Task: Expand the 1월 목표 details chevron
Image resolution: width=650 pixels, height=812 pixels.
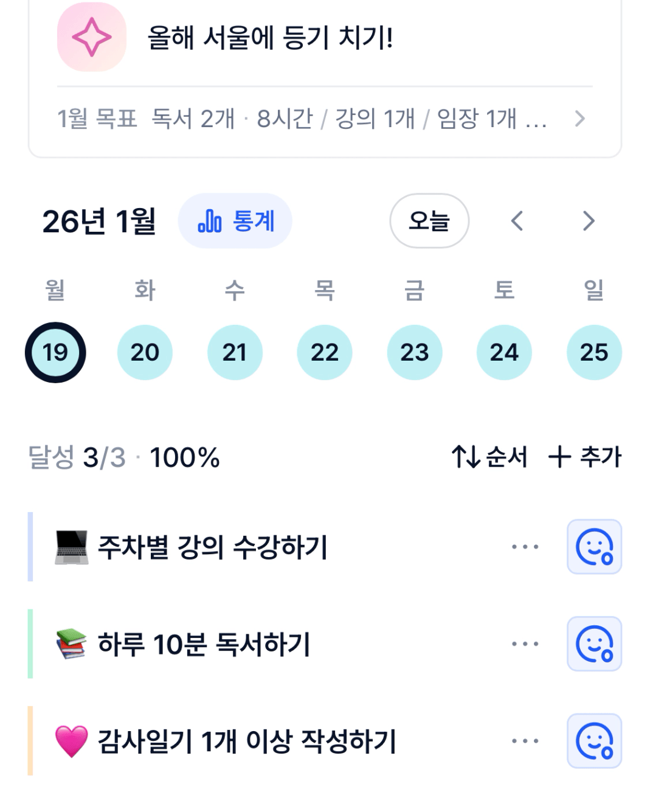Action: point(579,119)
